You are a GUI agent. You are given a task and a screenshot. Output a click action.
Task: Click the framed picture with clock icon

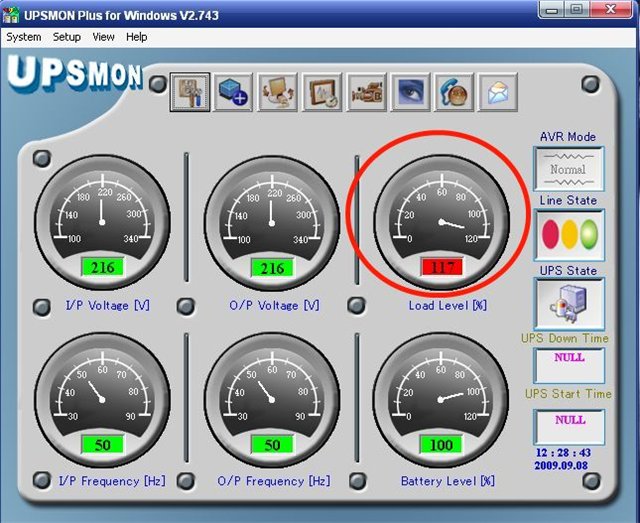pyautogui.click(x=322, y=92)
